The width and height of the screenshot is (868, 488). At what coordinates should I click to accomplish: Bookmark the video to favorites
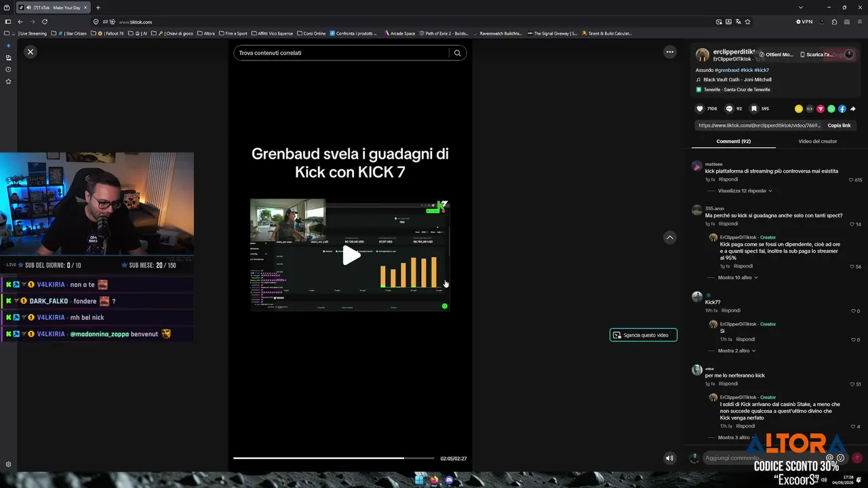click(x=753, y=108)
